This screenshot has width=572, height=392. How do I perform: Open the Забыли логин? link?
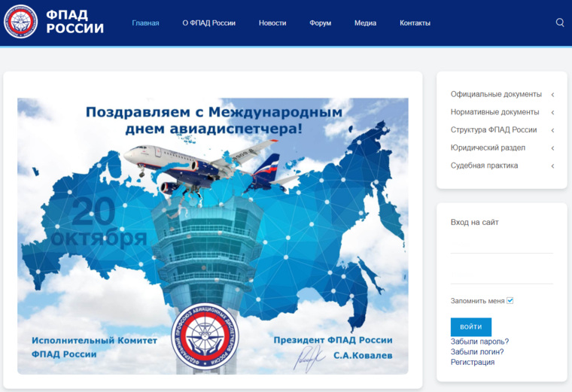click(x=476, y=352)
